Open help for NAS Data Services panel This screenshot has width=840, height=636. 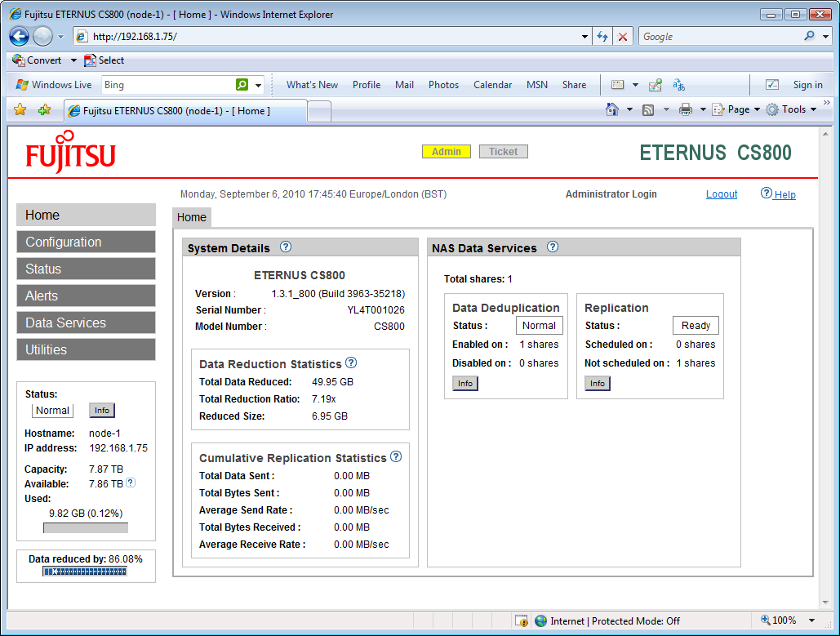(553, 247)
